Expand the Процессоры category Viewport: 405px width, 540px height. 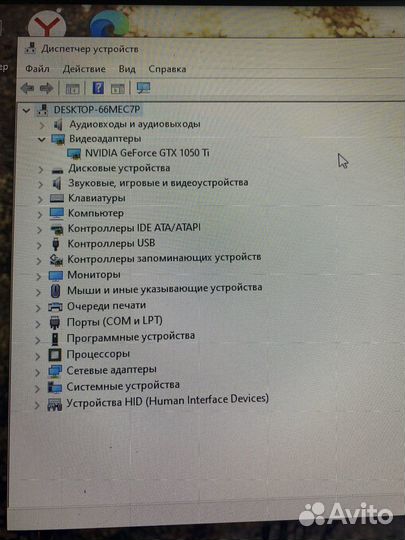[x=38, y=356]
